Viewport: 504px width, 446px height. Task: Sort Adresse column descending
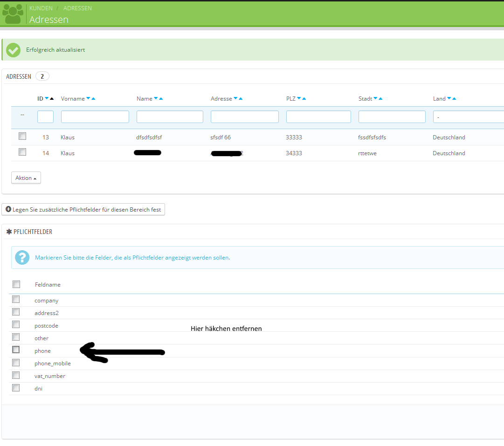[x=235, y=98]
